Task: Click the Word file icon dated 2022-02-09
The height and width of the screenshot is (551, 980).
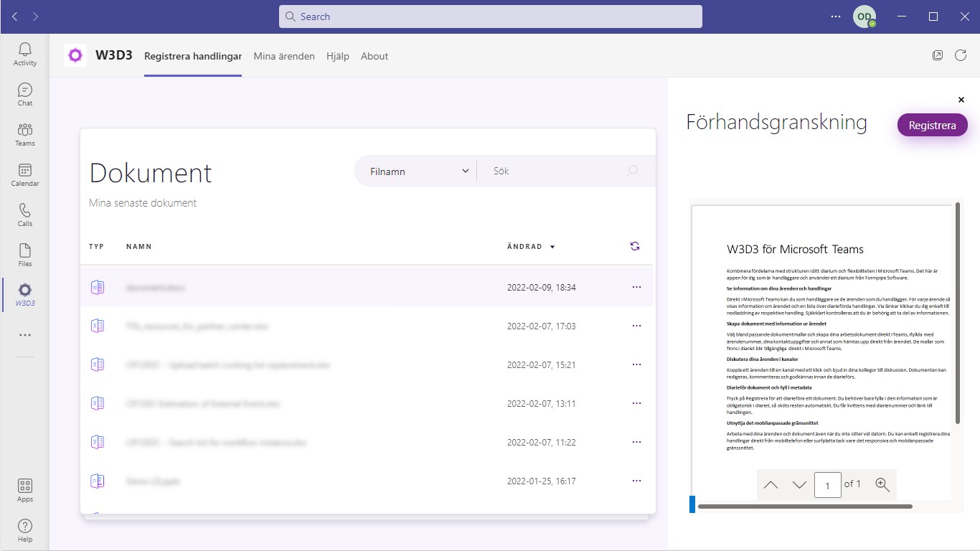Action: (97, 287)
